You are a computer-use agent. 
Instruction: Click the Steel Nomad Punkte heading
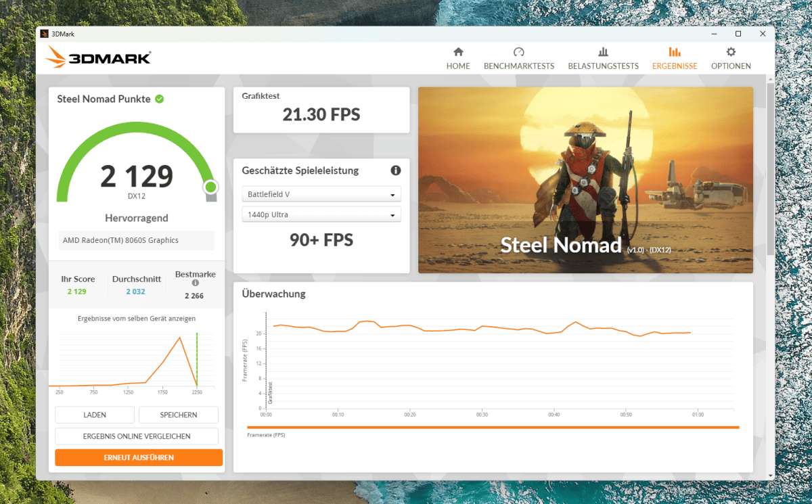(x=104, y=99)
